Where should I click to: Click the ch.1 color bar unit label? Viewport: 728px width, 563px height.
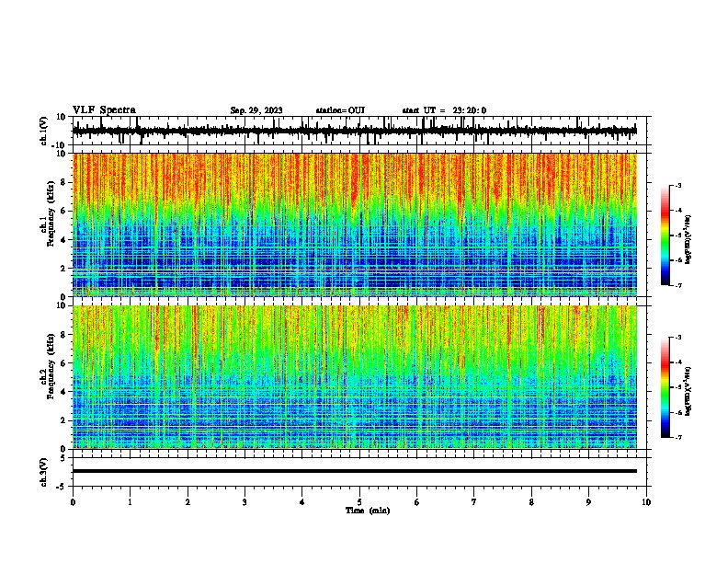[688, 239]
